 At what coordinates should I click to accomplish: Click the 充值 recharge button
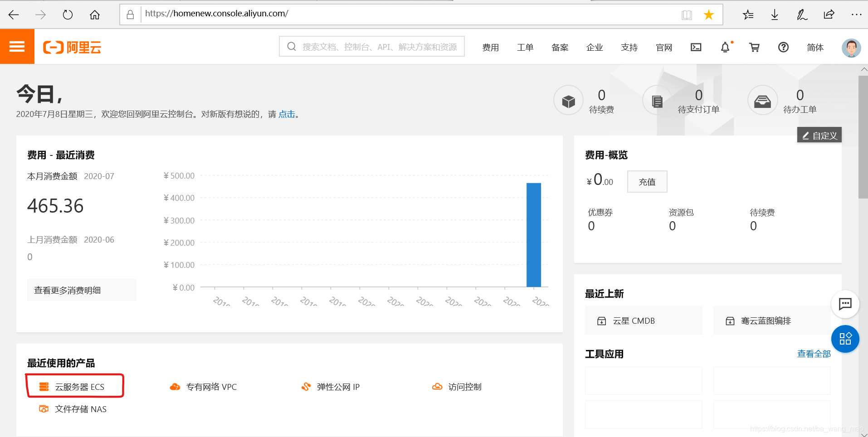pos(647,181)
